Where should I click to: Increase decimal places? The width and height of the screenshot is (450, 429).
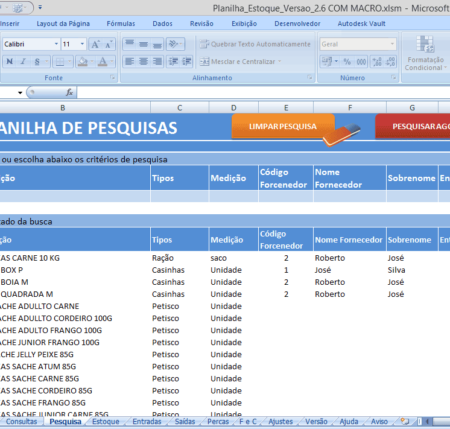377,62
